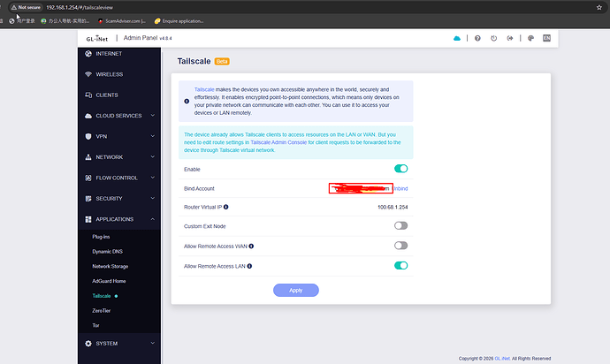Click the System gear icon in sidebar

(x=88, y=344)
